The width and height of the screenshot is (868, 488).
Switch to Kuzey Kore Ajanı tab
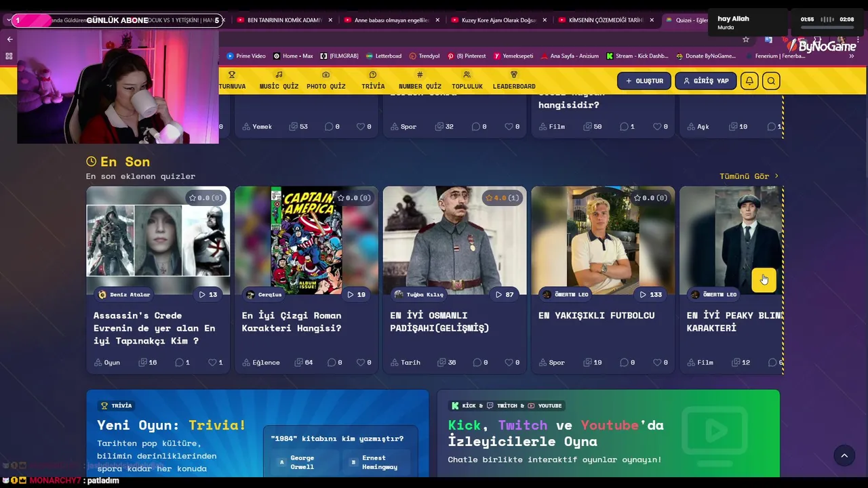coord(498,20)
